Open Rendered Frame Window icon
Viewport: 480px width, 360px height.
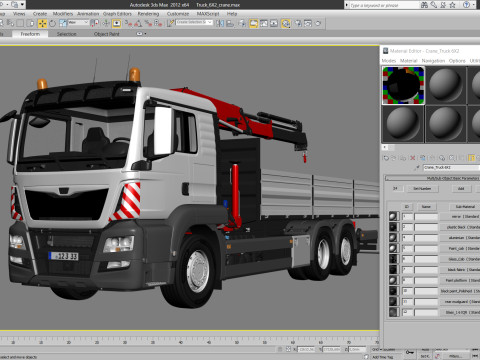308,23
